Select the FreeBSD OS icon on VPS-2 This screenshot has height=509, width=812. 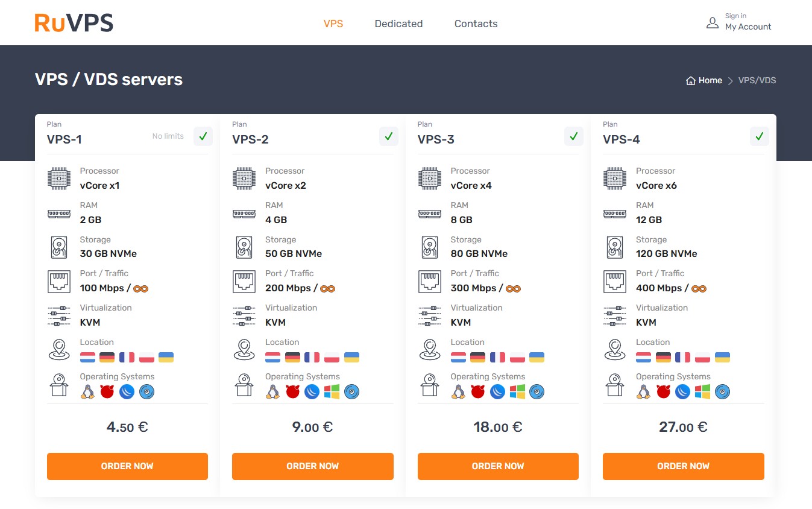[x=292, y=391]
